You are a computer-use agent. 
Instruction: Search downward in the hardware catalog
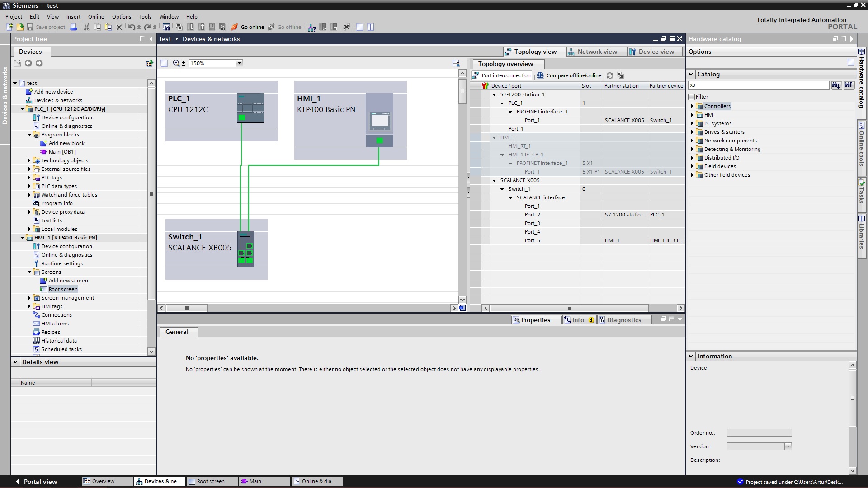[x=836, y=85]
